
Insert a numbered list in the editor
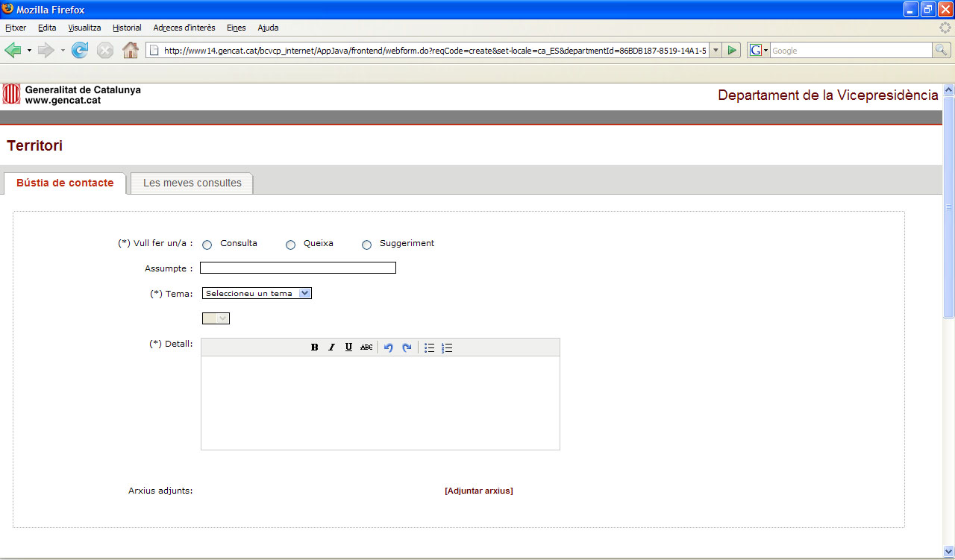447,347
